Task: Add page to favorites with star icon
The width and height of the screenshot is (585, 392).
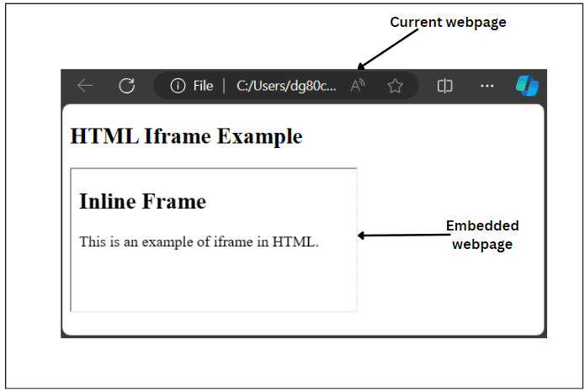Action: (395, 86)
